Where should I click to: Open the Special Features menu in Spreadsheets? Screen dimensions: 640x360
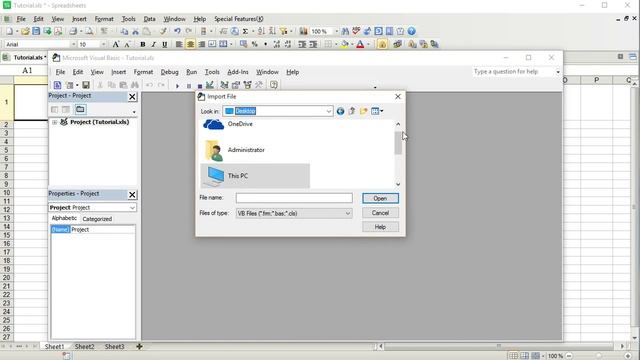[x=238, y=19]
